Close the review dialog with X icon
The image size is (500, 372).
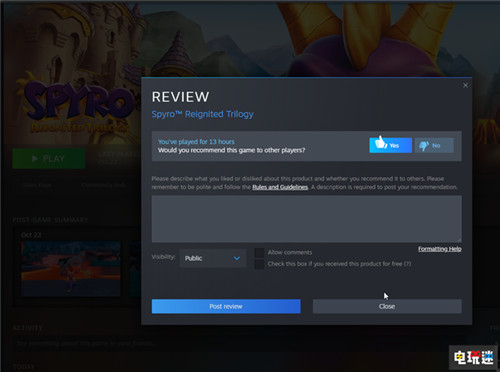point(465,85)
